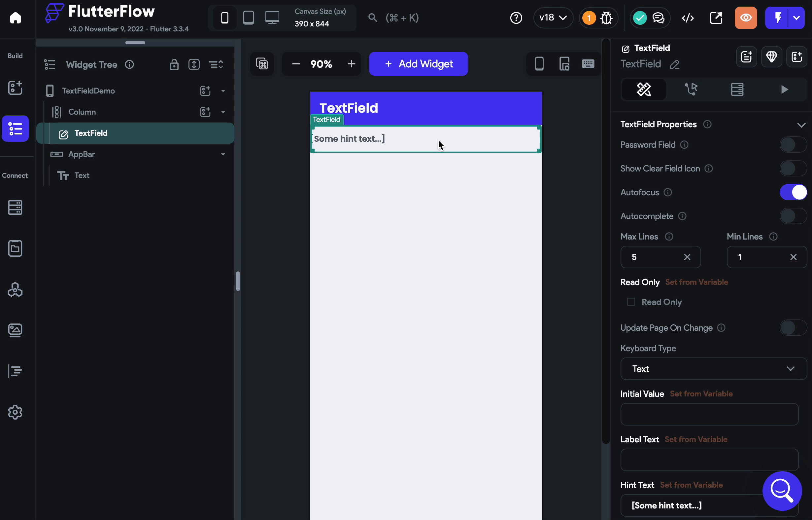Screen dimensions: 812x520
Task: Select tablet canvas size
Action: 248,18
